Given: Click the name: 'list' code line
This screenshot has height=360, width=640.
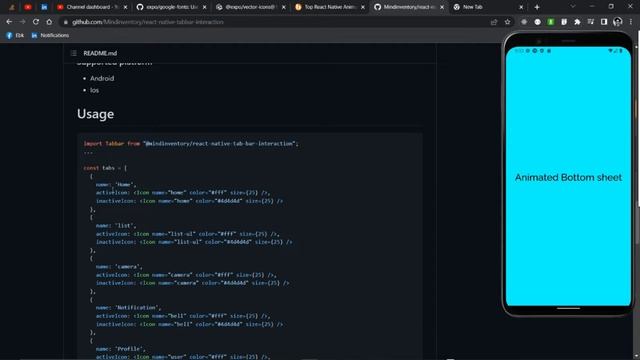Looking at the screenshot, I should [x=116, y=225].
